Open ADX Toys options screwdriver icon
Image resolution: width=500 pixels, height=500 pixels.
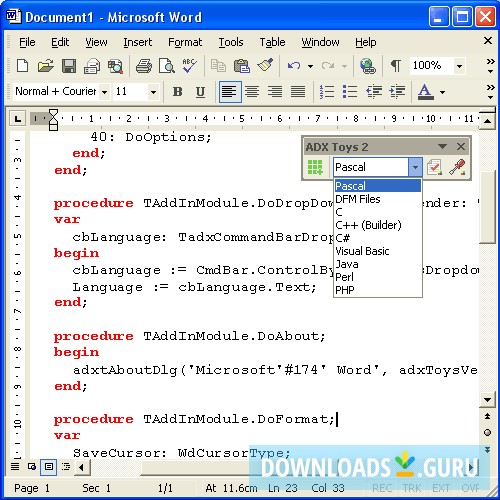(x=457, y=167)
